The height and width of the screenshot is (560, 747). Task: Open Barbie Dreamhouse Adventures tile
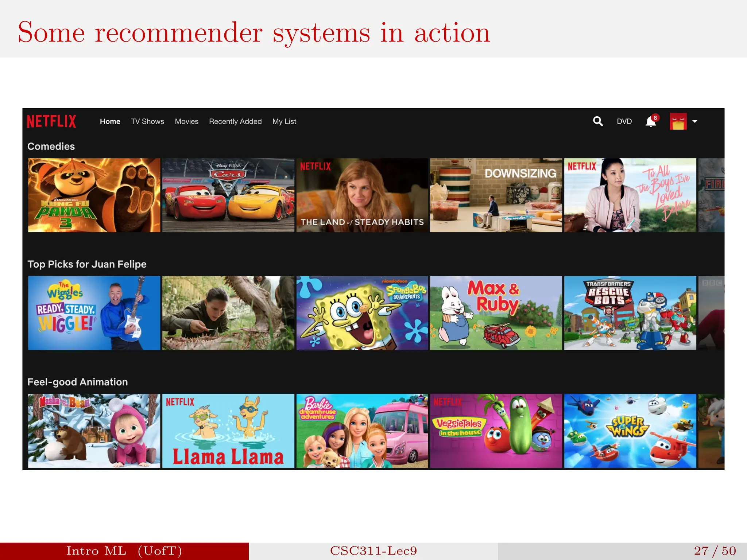pos(362,431)
